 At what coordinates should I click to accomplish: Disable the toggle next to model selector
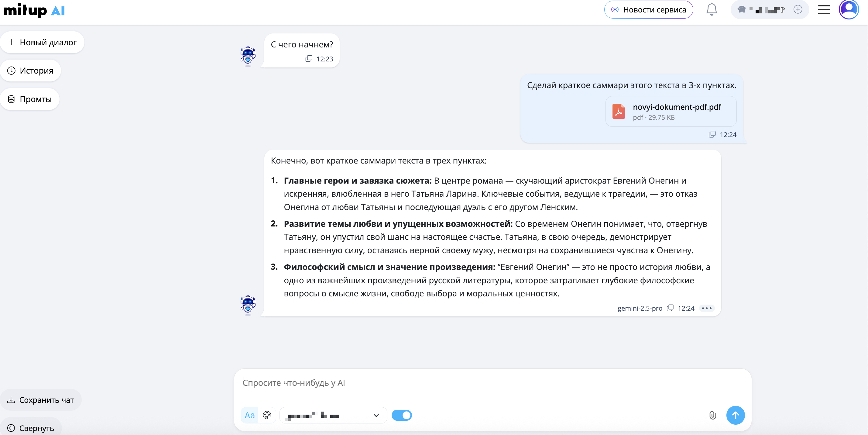[402, 416]
